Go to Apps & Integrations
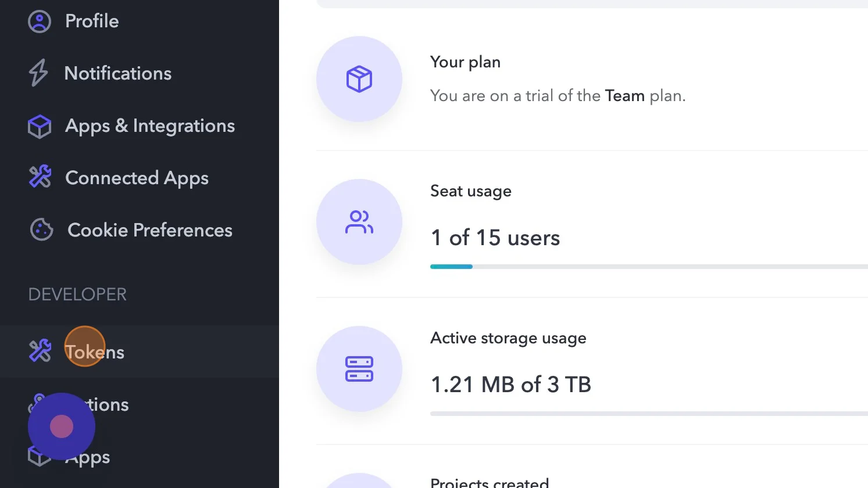 click(x=150, y=125)
